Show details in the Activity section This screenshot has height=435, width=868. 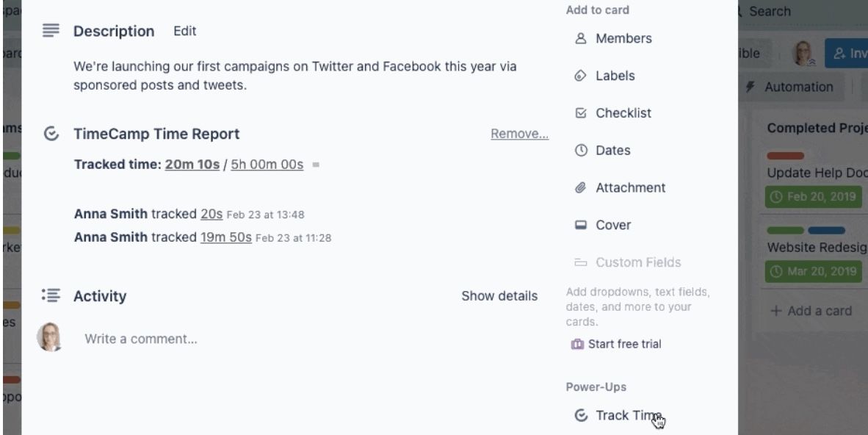pos(499,296)
